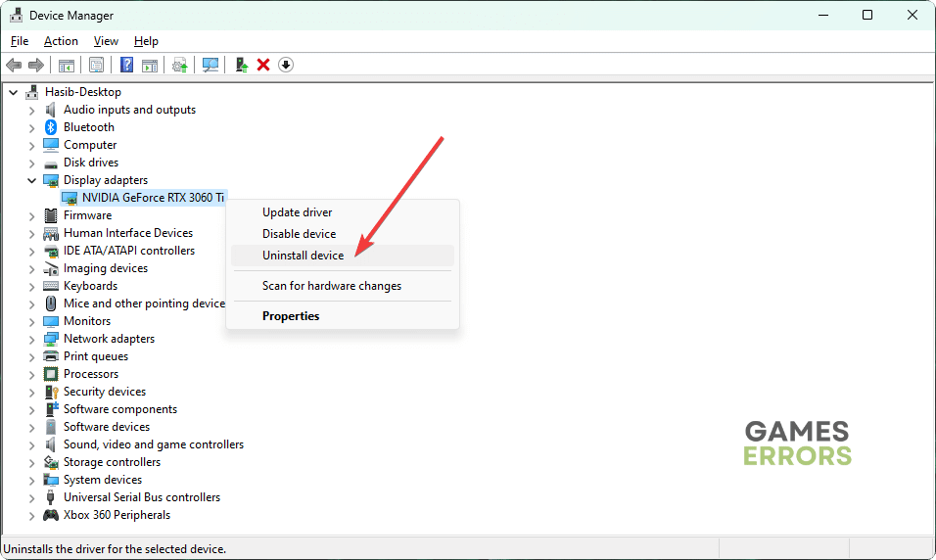Image resolution: width=936 pixels, height=560 pixels.
Task: Expand Sound, video and game controllers node
Action: [31, 444]
